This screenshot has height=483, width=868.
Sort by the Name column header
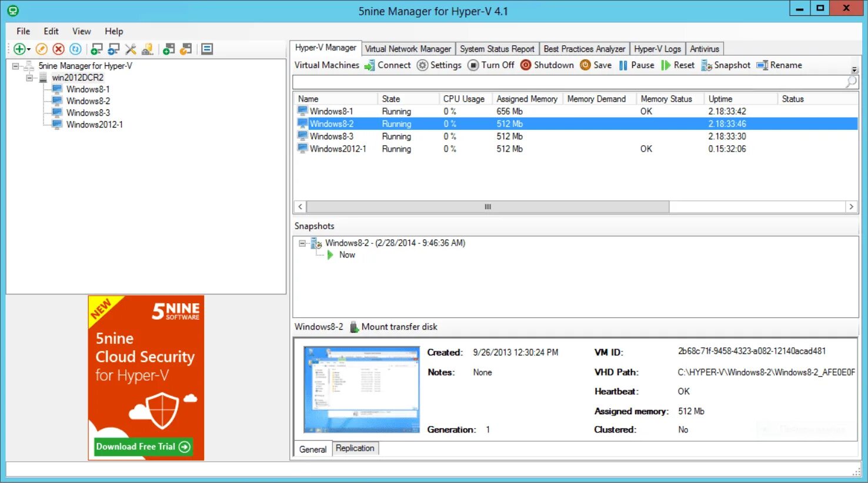(x=335, y=99)
